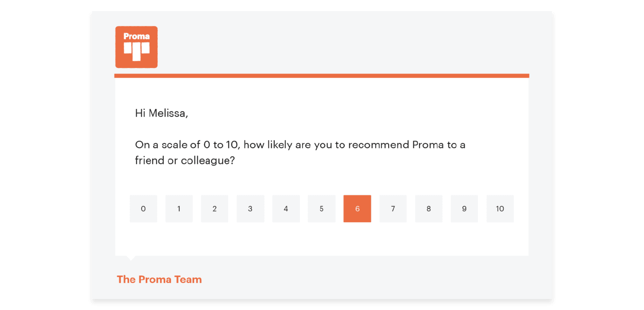Click the greeting text addressing Melissa
The width and height of the screenshot is (644, 310).
point(161,113)
